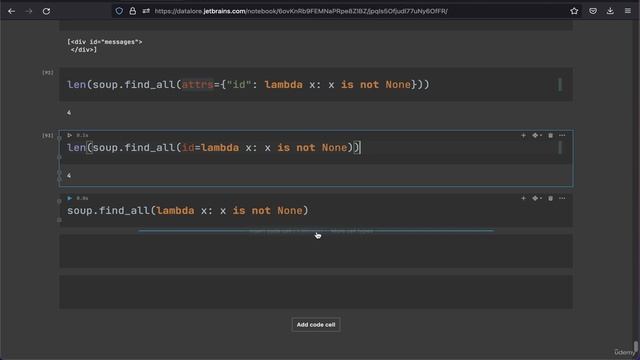Run the id=lambda cell

[x=70, y=135]
